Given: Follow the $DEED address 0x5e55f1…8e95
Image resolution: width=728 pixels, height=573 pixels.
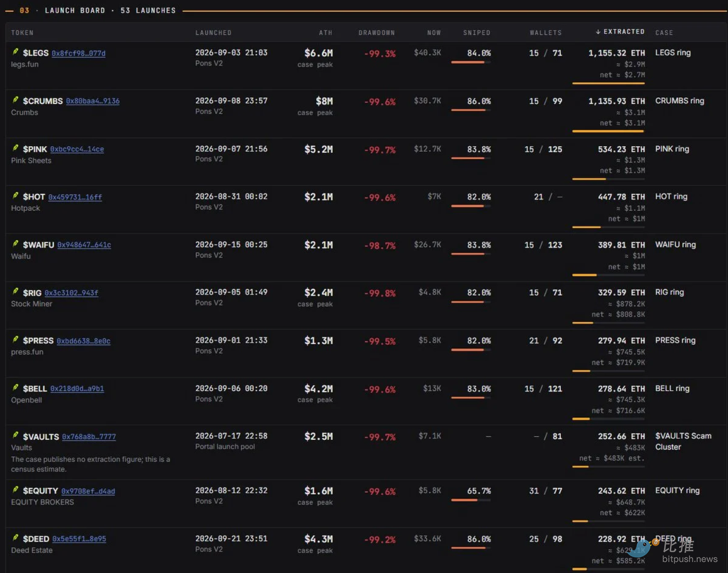Looking at the screenshot, I should [x=79, y=539].
